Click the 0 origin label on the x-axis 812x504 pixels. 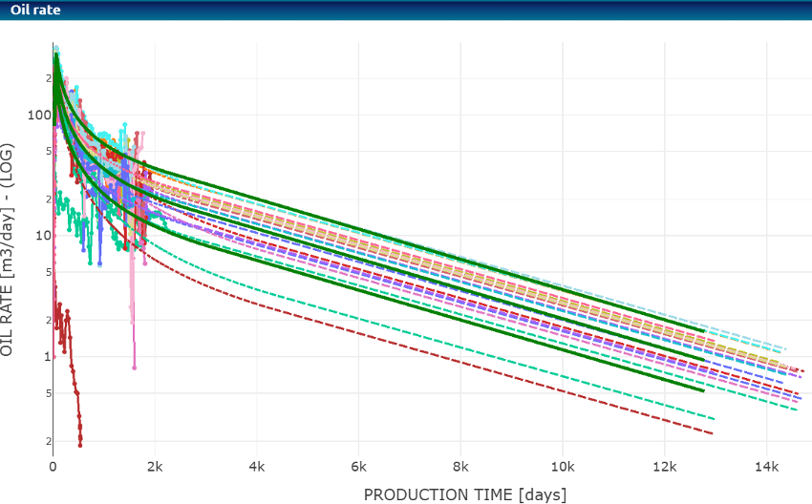(53, 467)
